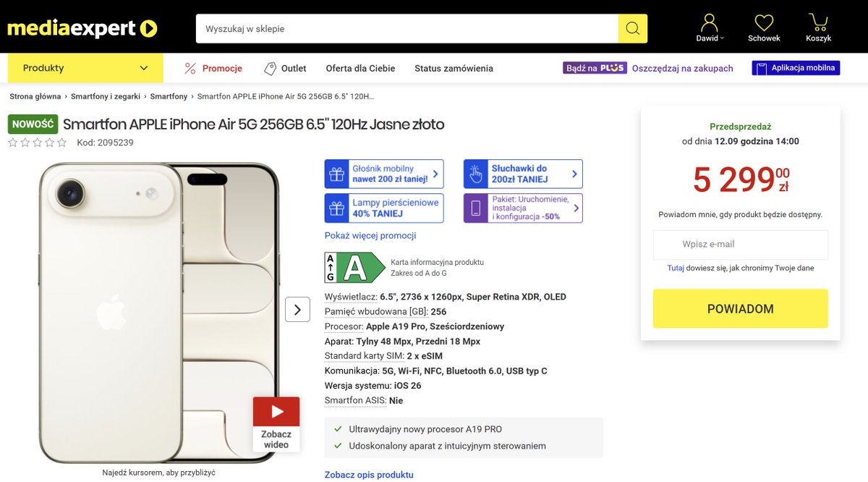This screenshot has width=868, height=482.
Task: Open Status zamówienia menu item
Action: pos(454,68)
